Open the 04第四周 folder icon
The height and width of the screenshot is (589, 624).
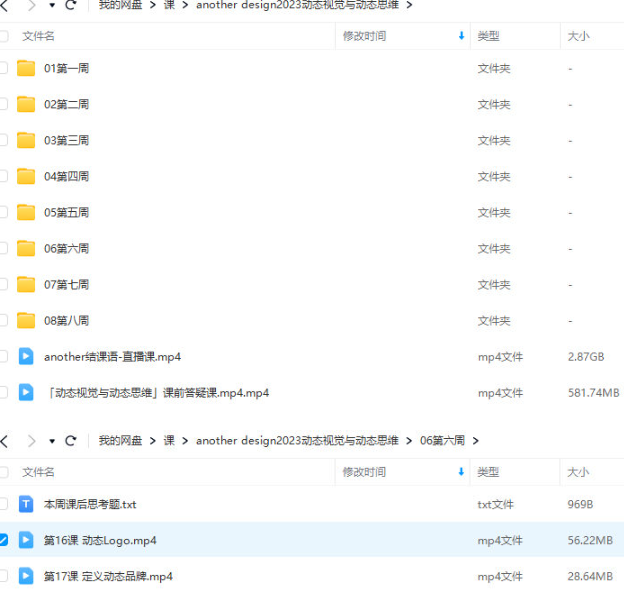26,176
